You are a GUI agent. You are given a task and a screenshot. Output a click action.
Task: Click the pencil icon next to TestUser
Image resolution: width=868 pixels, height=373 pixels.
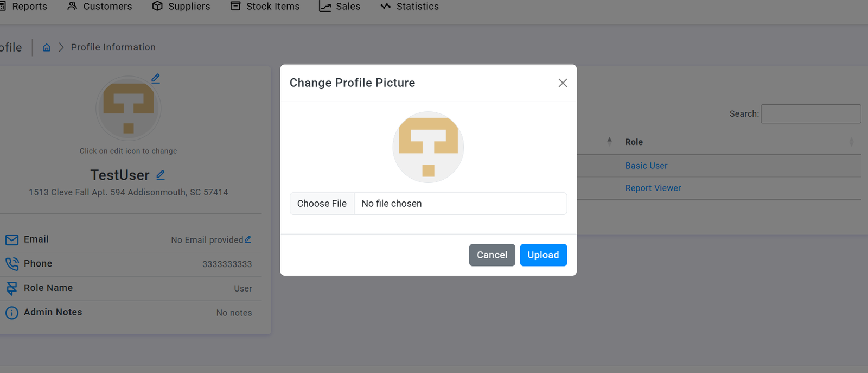161,175
